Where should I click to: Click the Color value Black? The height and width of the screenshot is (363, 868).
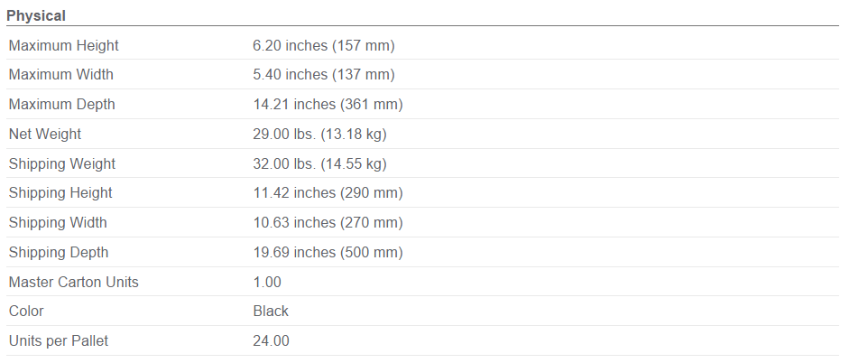(x=271, y=312)
